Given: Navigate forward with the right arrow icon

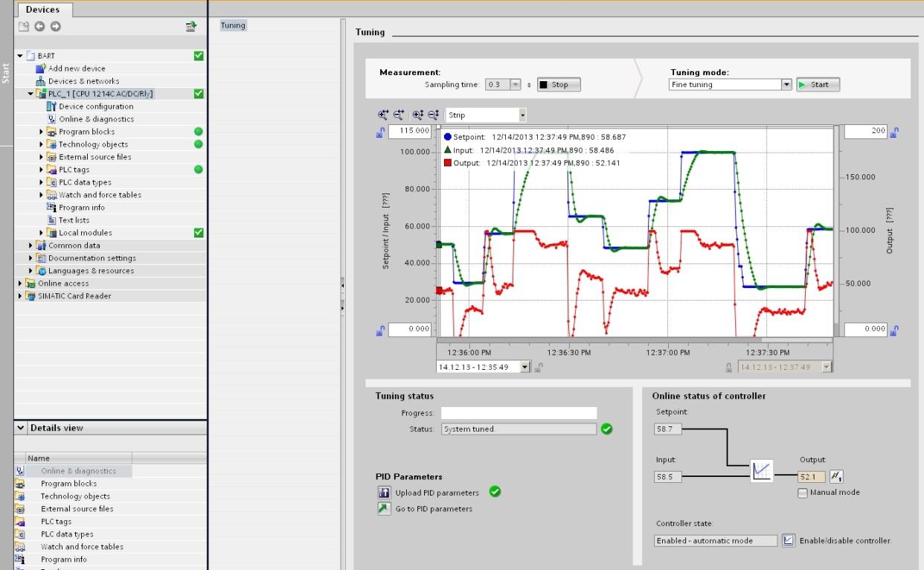Looking at the screenshot, I should click(x=56, y=27).
